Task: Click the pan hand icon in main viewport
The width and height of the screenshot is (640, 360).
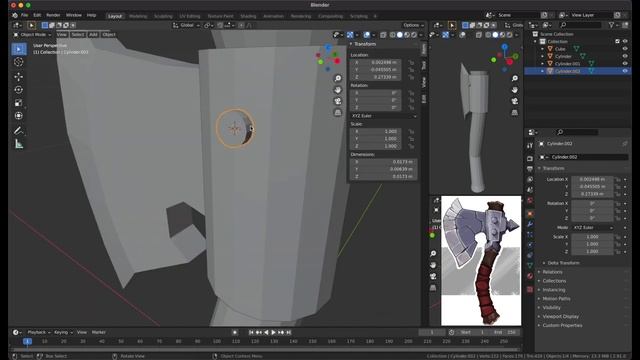Action: (x=338, y=90)
